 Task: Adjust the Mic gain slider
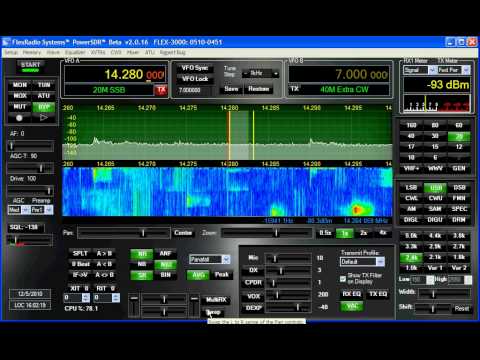[x=288, y=258]
